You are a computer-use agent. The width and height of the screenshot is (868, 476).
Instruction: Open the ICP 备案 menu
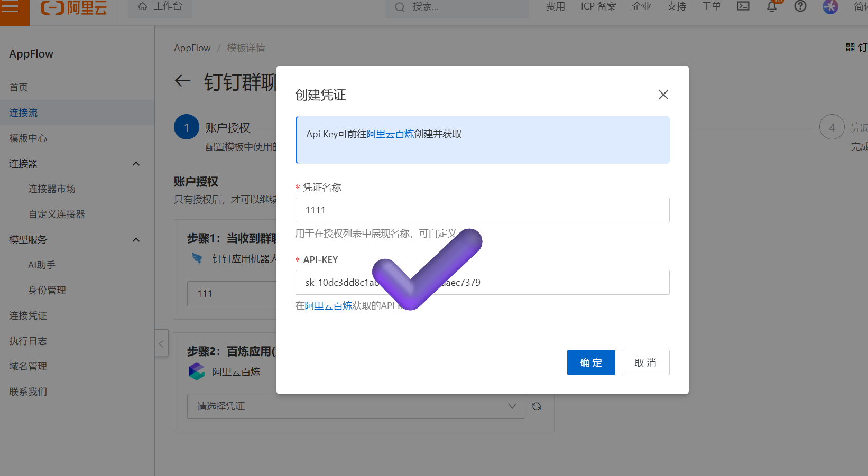(598, 6)
